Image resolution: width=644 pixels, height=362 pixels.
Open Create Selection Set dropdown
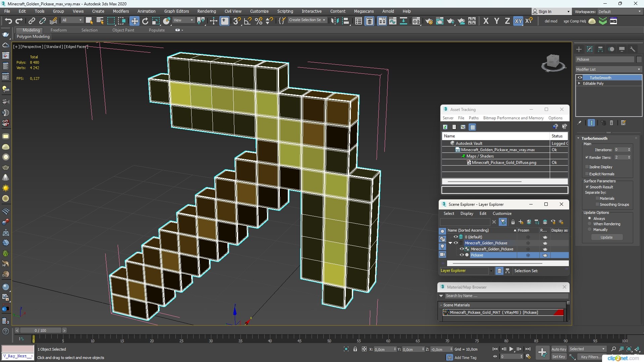tap(307, 20)
